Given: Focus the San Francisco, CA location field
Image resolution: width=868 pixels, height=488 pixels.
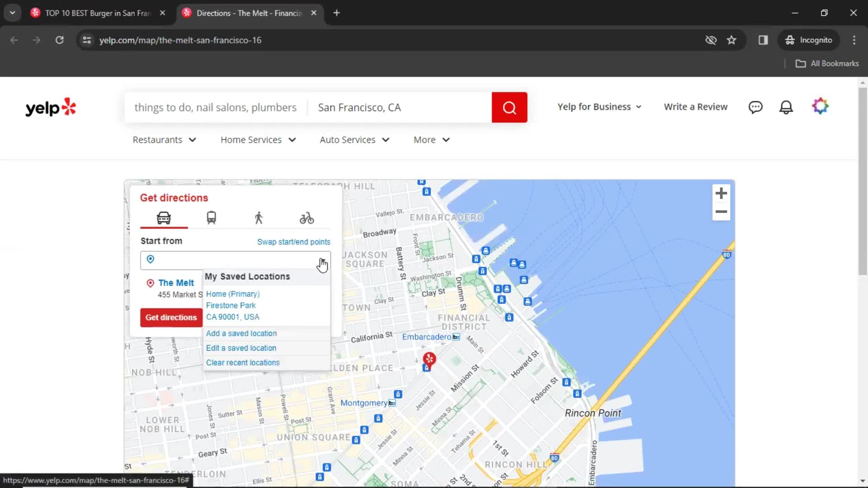Looking at the screenshot, I should pos(400,108).
